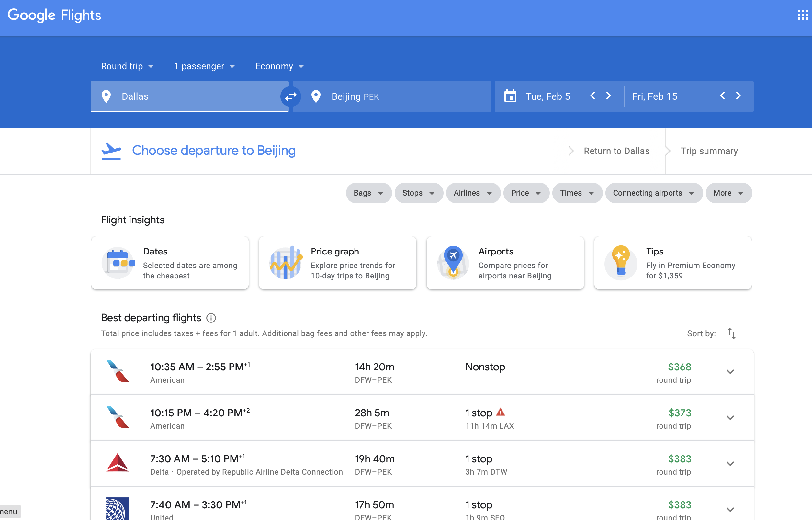The height and width of the screenshot is (520, 812).
Task: Click the menu label at bottom-left corner
Action: click(x=9, y=512)
